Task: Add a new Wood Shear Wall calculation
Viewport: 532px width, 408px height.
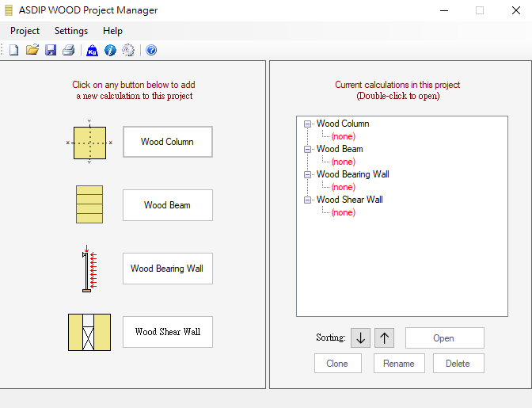Action: point(168,332)
